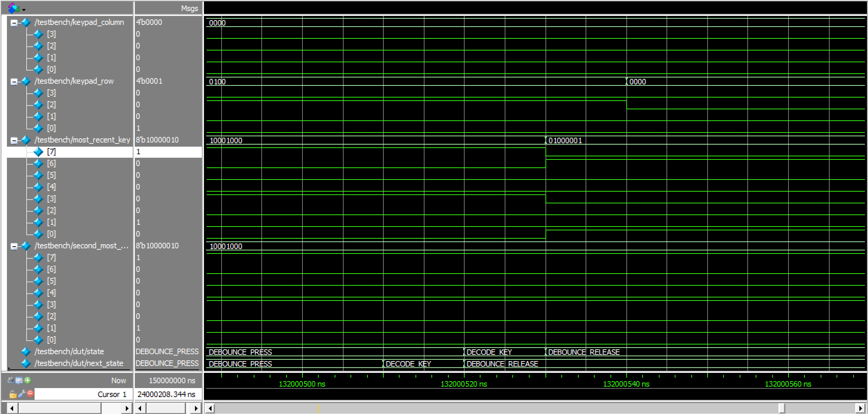
Task: Collapse the keypad_row signal group
Action: click(14, 82)
